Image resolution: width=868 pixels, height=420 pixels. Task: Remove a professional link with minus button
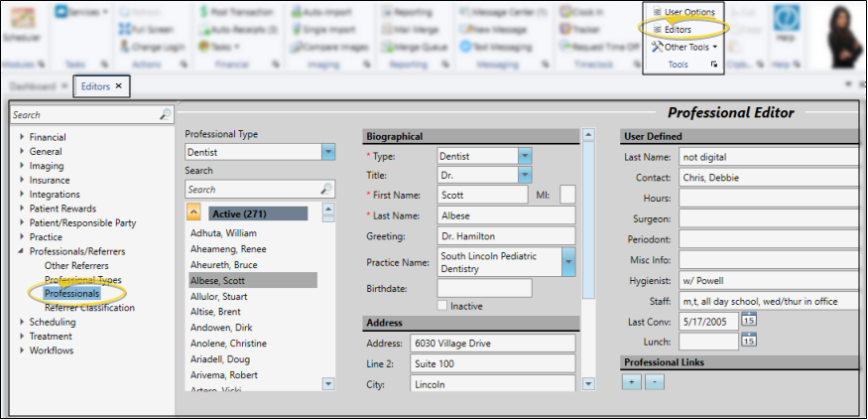pos(654,381)
